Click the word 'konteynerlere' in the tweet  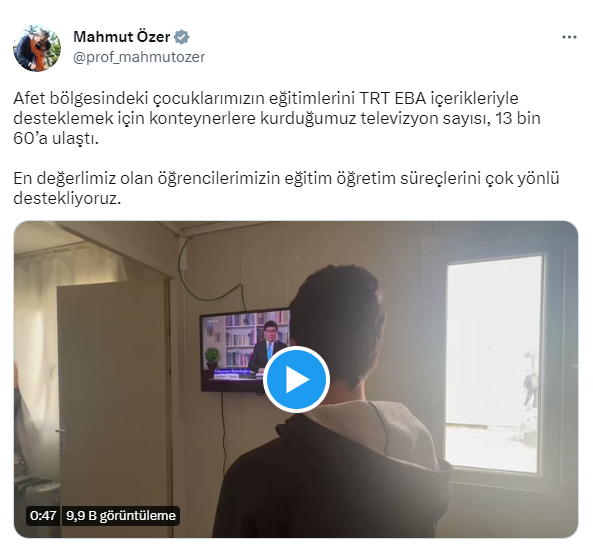(x=202, y=118)
